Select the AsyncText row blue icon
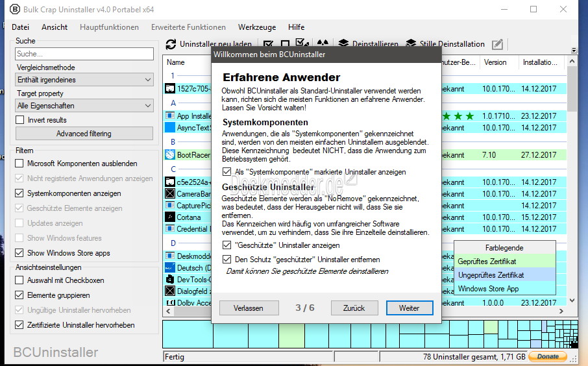Screen dimensions: 588x366 pyautogui.click(x=170, y=127)
